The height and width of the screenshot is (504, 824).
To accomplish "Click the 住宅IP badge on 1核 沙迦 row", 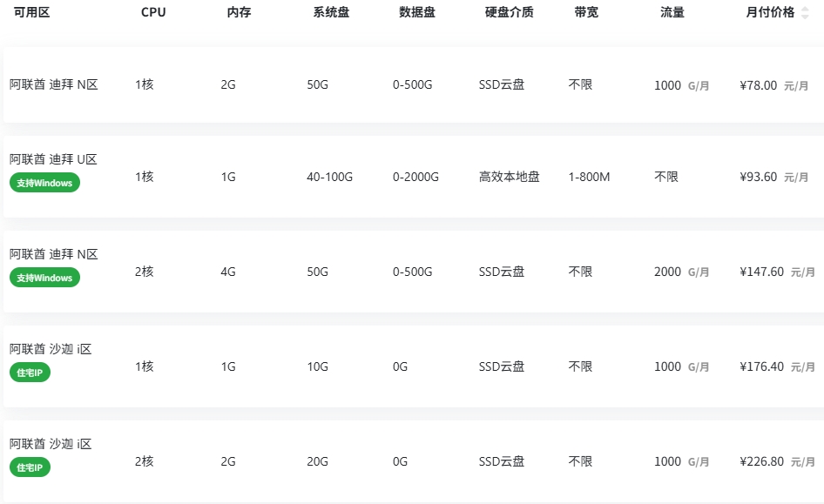I will tap(30, 373).
